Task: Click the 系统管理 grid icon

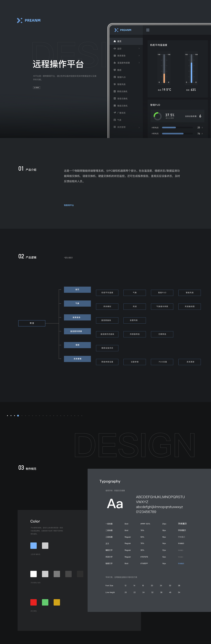Action: (115, 127)
